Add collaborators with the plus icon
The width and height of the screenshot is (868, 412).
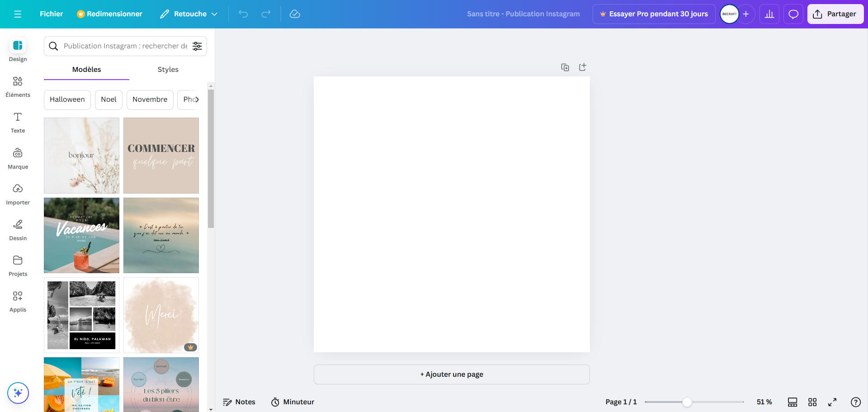[746, 14]
